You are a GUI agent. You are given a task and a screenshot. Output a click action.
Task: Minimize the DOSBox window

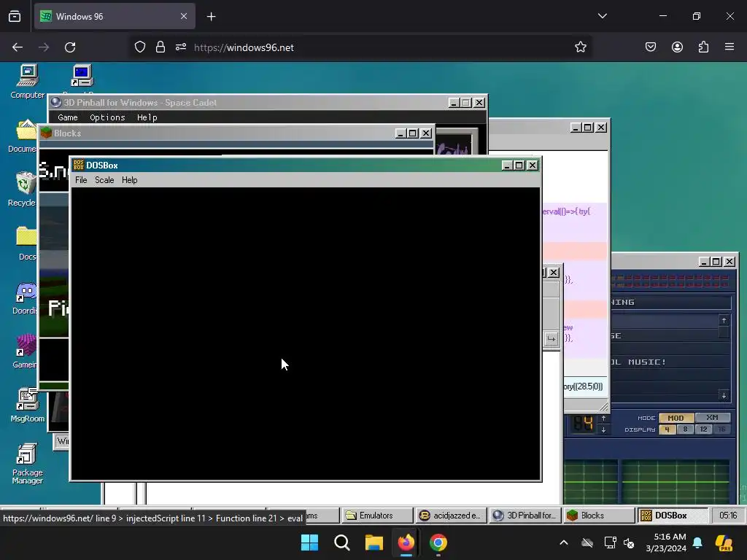507,166
